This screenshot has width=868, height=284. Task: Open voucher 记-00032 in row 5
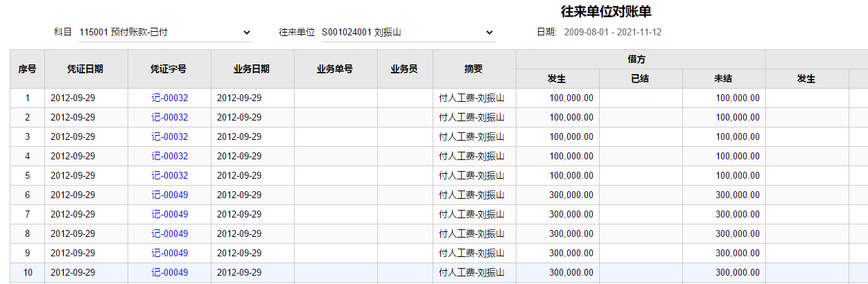(170, 175)
